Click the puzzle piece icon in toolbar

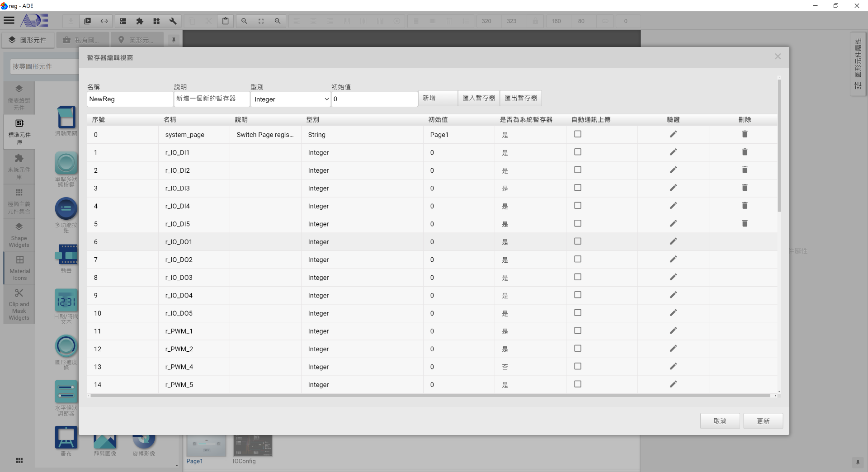140,21
